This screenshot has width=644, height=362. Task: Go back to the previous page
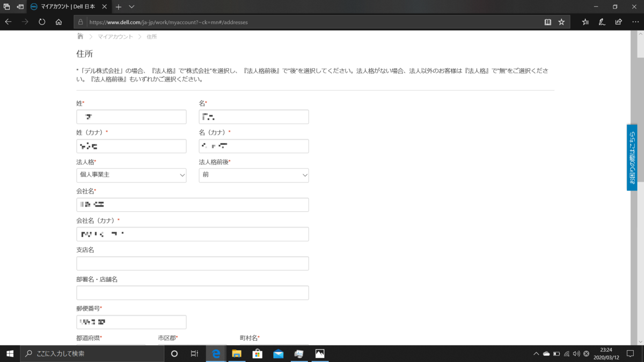coord(8,22)
